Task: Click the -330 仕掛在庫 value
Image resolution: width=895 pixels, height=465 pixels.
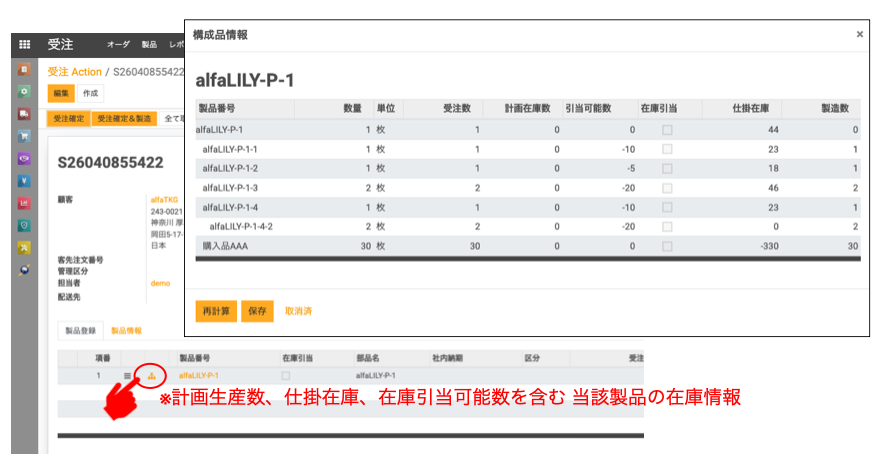Action: coord(769,246)
